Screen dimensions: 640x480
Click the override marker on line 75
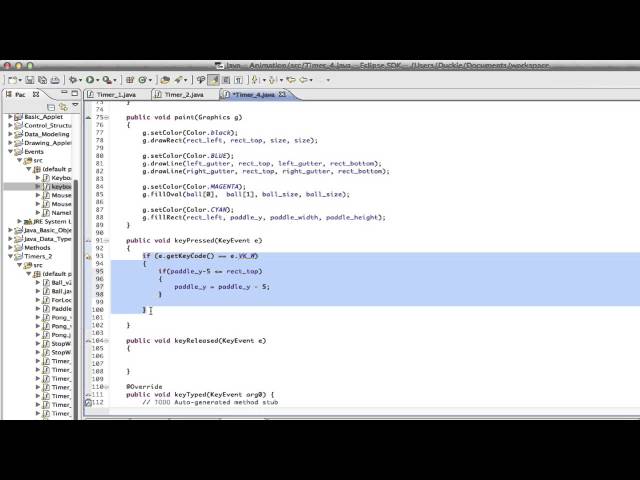click(x=88, y=118)
